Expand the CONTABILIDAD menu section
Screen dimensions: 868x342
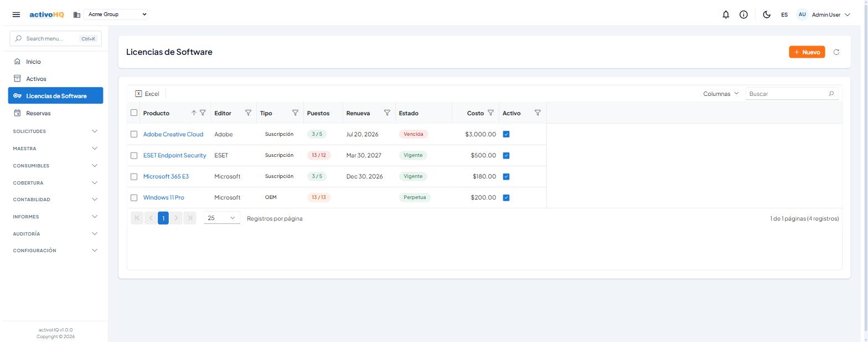click(55, 200)
